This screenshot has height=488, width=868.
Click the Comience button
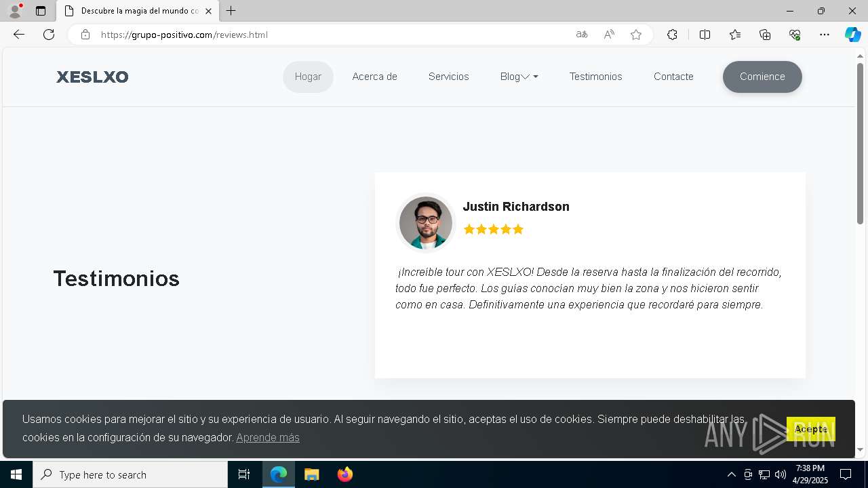[x=762, y=77]
